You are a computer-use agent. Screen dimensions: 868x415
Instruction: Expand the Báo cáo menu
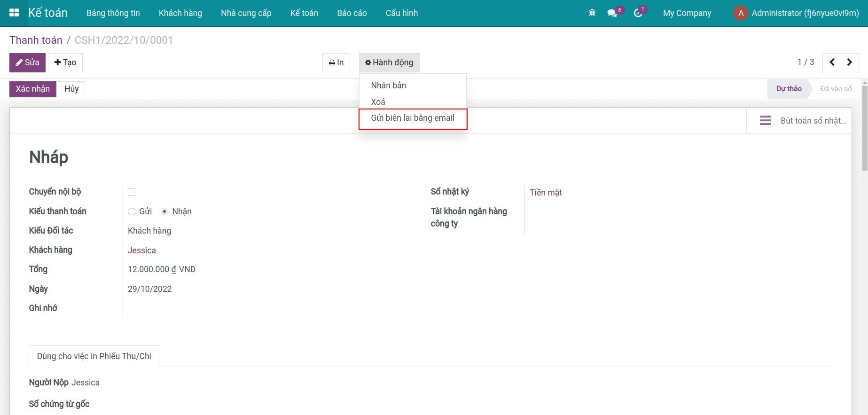(x=352, y=13)
